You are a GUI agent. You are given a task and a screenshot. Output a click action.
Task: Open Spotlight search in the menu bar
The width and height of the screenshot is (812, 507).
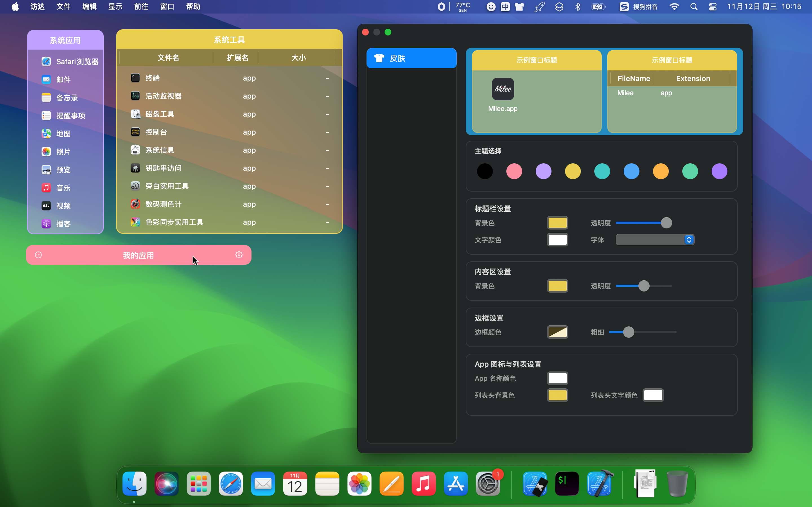click(x=694, y=6)
